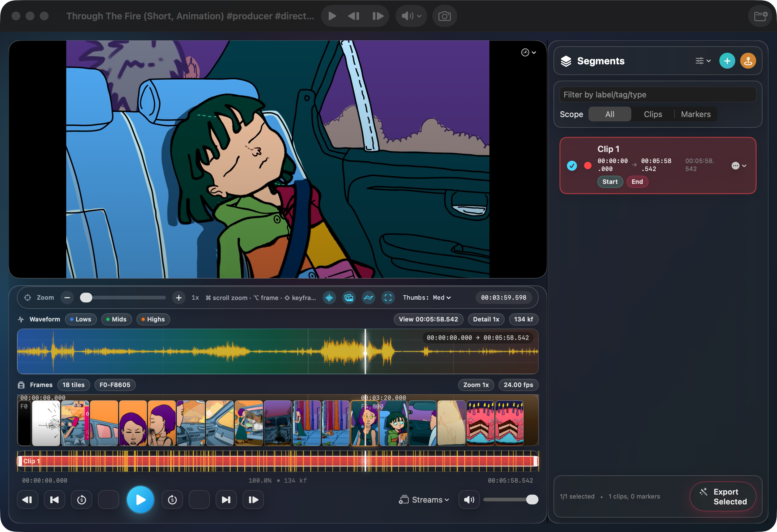Viewport: 777px width, 532px height.
Task: Click the frame-fit focus icon
Action: click(388, 298)
